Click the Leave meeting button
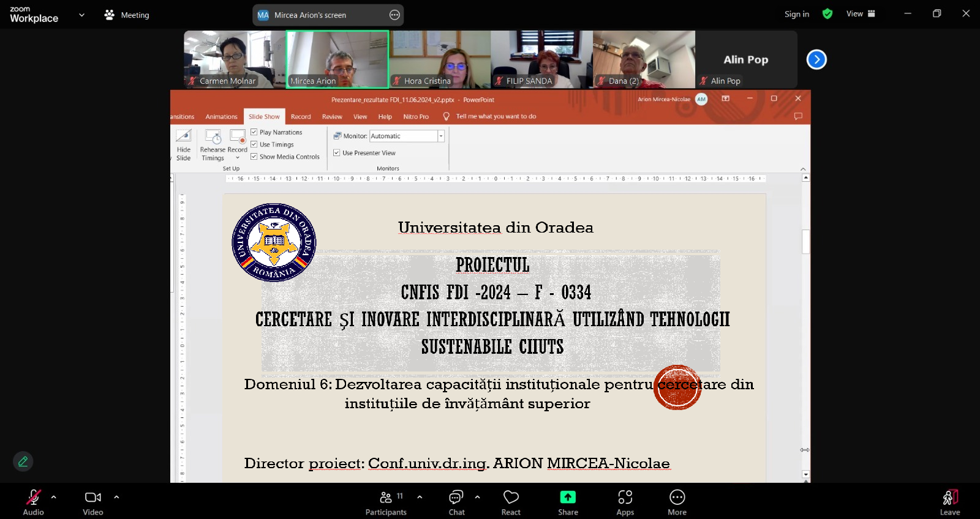This screenshot has width=980, height=519. 949,502
